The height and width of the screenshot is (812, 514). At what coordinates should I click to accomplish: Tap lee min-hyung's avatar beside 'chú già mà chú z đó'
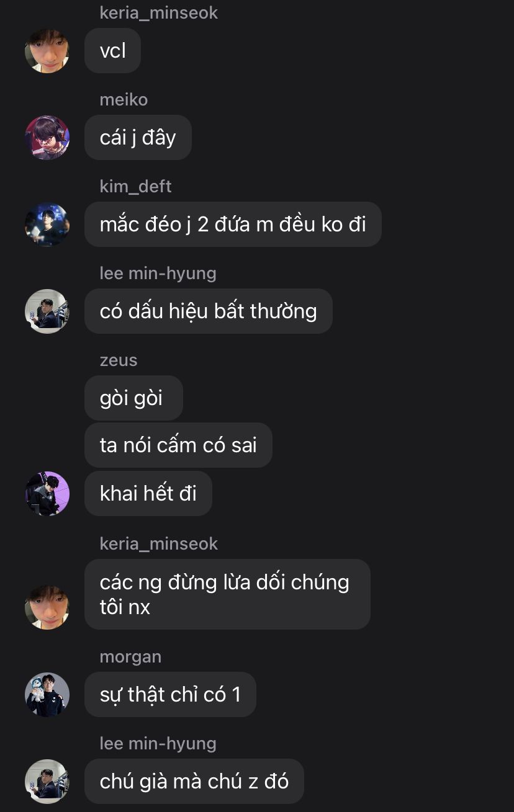pyautogui.click(x=47, y=782)
